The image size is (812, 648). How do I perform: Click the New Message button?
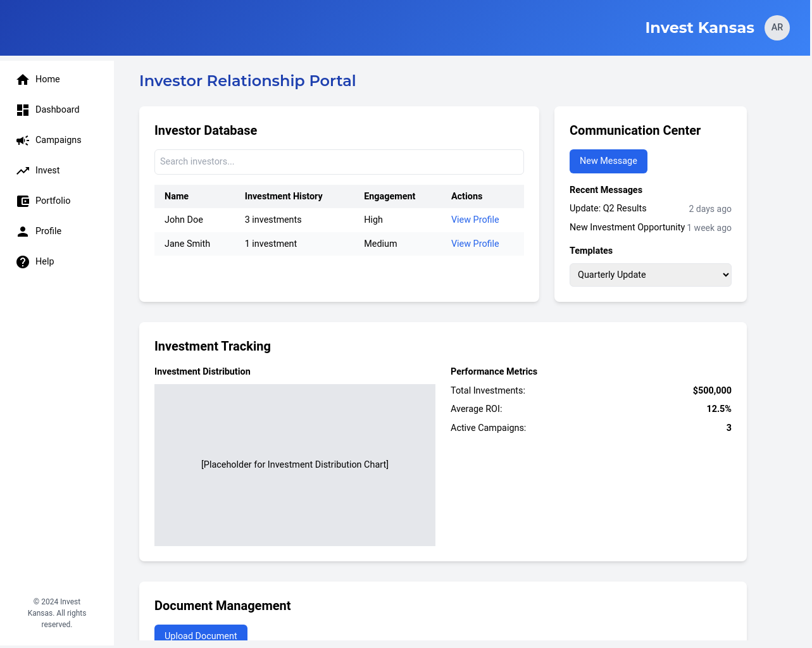608,161
